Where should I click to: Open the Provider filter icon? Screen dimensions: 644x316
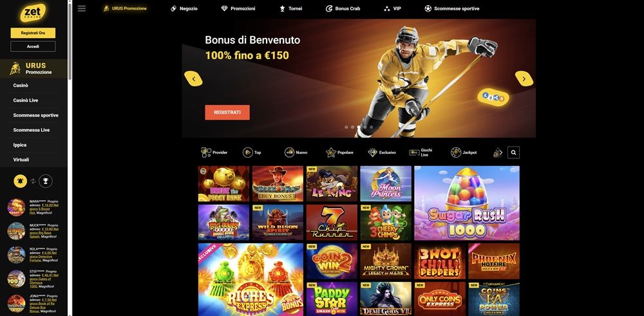pyautogui.click(x=206, y=153)
